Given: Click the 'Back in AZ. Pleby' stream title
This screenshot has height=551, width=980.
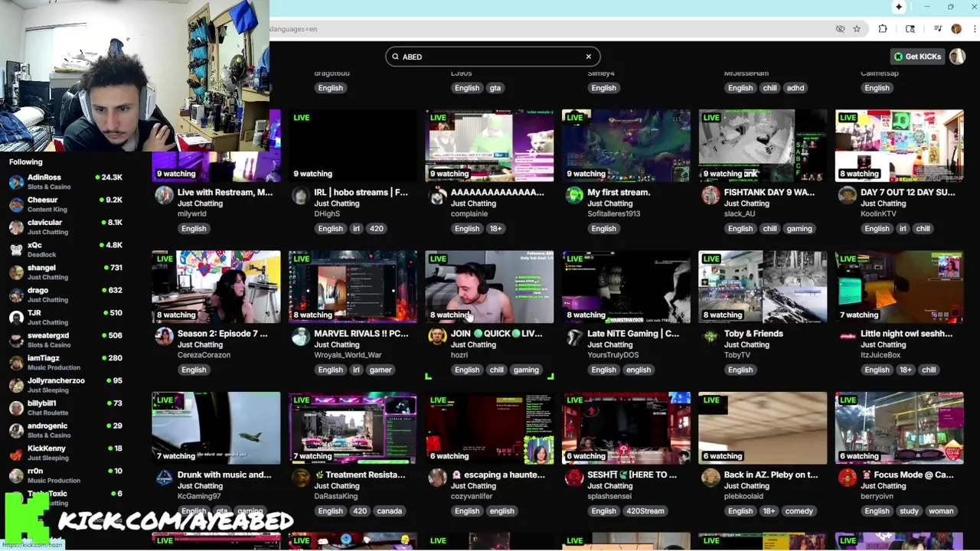Looking at the screenshot, I should (770, 475).
